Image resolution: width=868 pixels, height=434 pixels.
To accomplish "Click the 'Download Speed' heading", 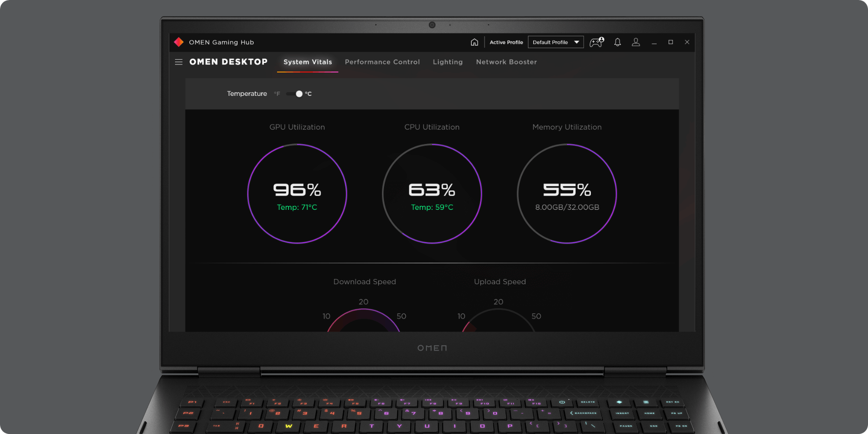I will [x=365, y=282].
